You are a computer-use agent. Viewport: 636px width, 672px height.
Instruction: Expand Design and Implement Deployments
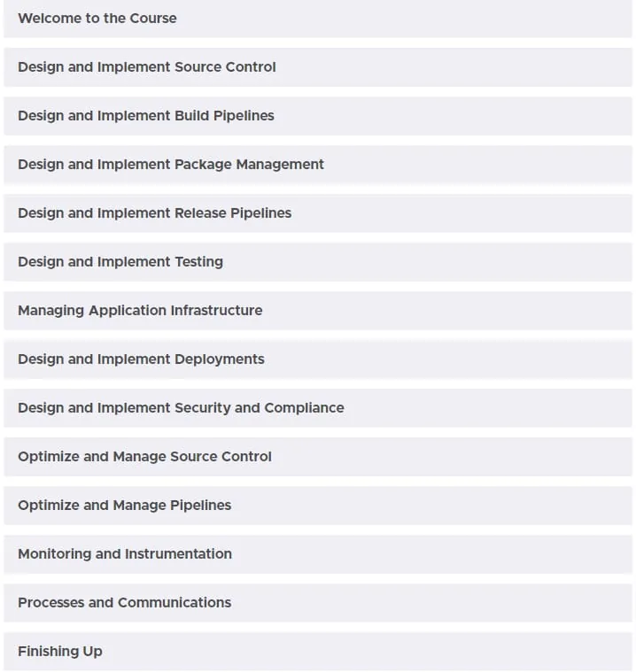318,359
